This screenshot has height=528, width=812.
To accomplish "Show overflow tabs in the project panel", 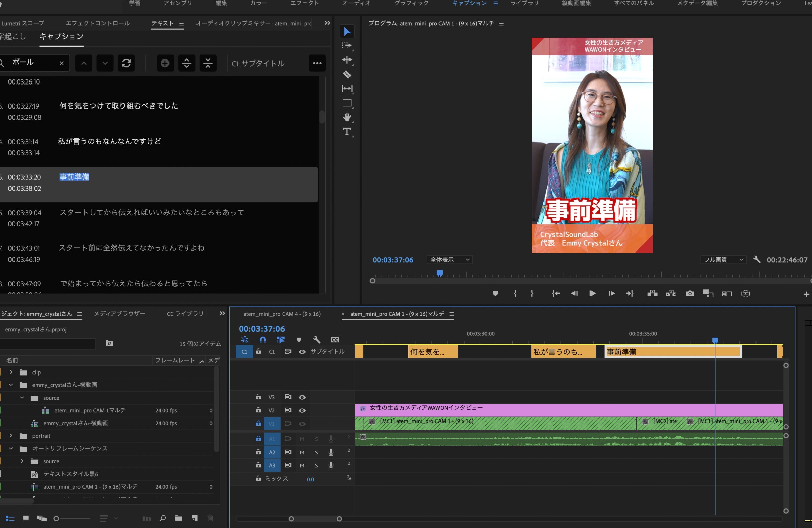I will [x=222, y=313].
